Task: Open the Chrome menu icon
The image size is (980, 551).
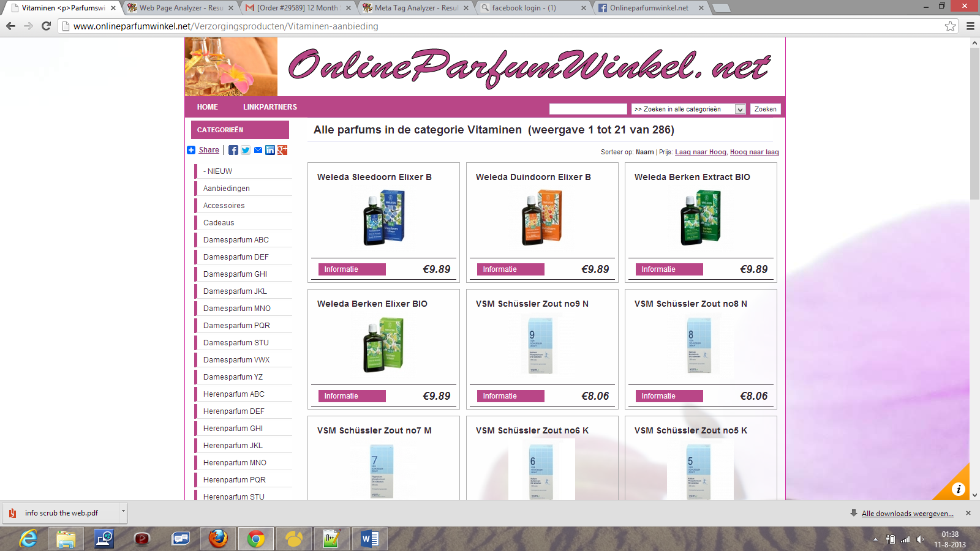Action: (970, 26)
